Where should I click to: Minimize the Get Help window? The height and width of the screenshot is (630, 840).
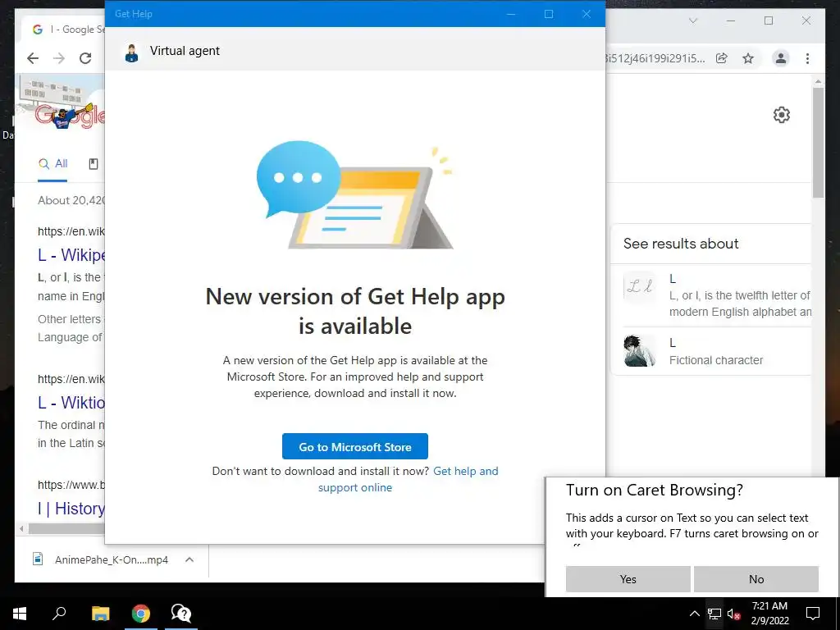pyautogui.click(x=511, y=14)
